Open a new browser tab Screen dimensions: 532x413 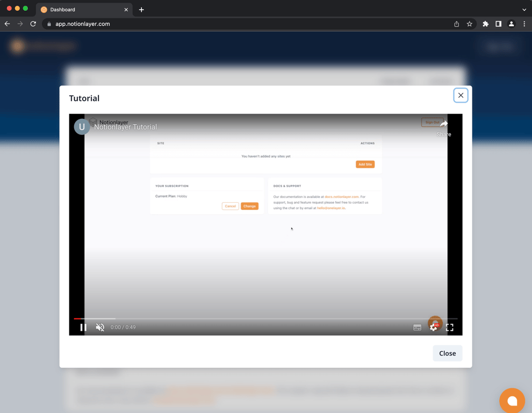(x=141, y=10)
